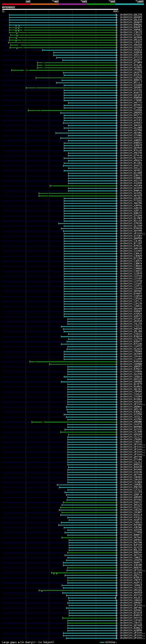The width and height of the screenshot is (146, 644).
Task: Open the UniRef100_A2C558 entry
Action: pos(131,130)
